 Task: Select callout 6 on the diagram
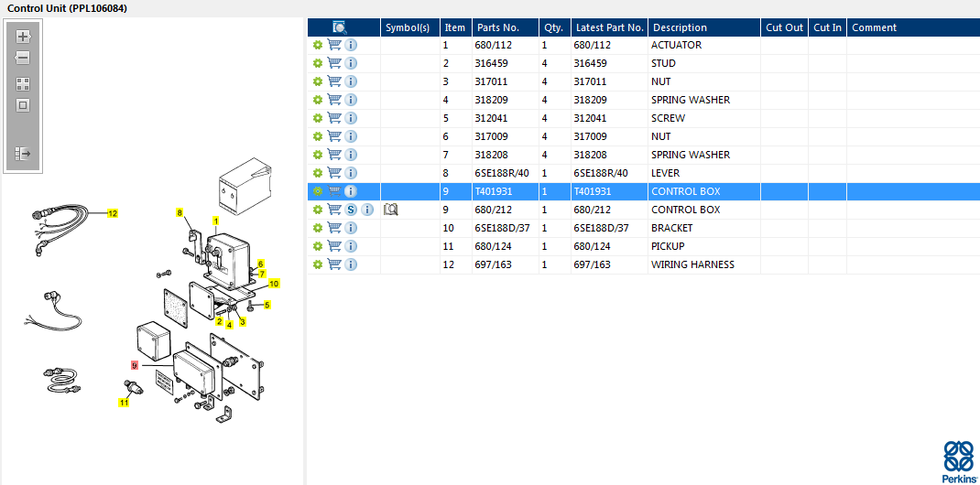(261, 264)
